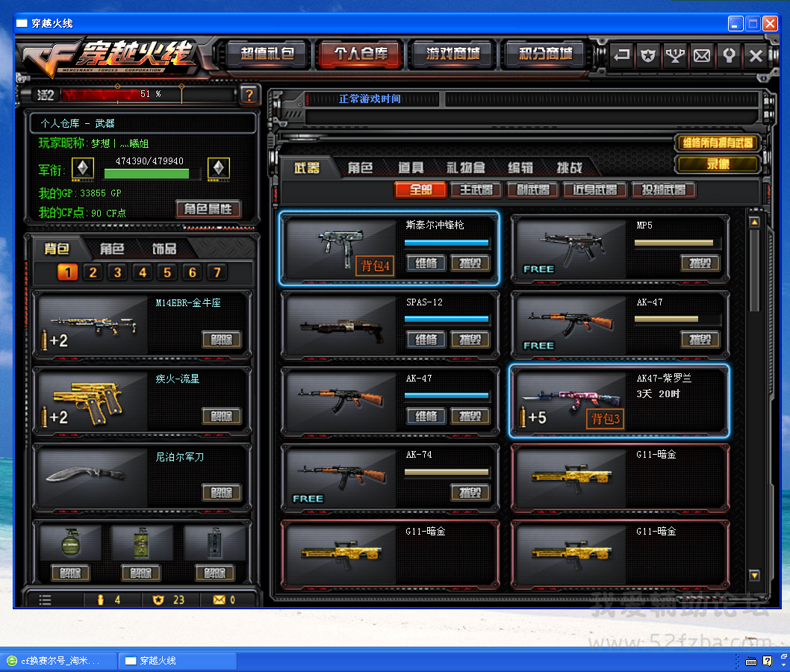790x672 pixels.
Task: Open the mail envelope icon in top toolbar
Action: [702, 55]
